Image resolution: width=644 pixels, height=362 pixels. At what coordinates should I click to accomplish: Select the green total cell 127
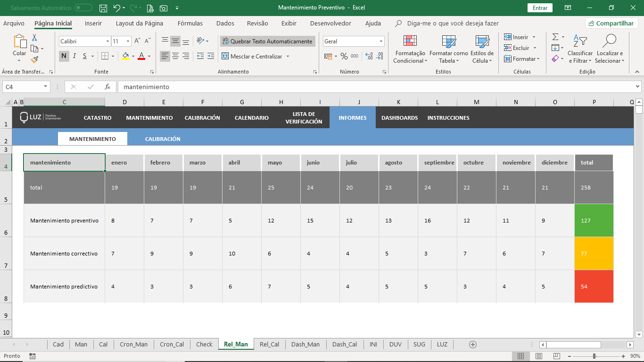tap(594, 221)
